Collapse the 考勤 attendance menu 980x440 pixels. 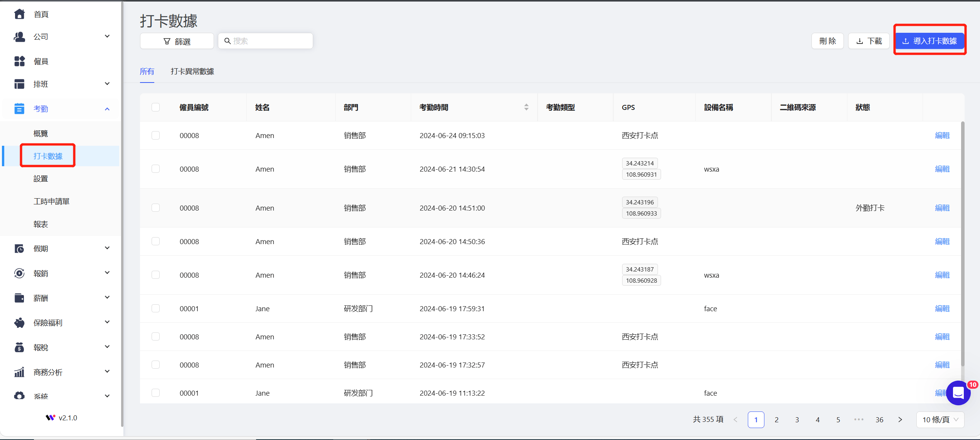107,109
